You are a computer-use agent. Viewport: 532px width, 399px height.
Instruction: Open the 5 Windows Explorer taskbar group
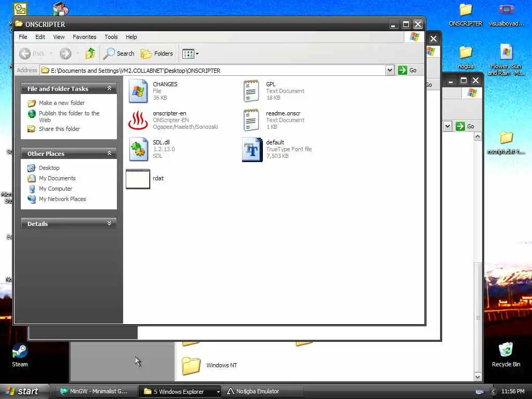click(179, 392)
